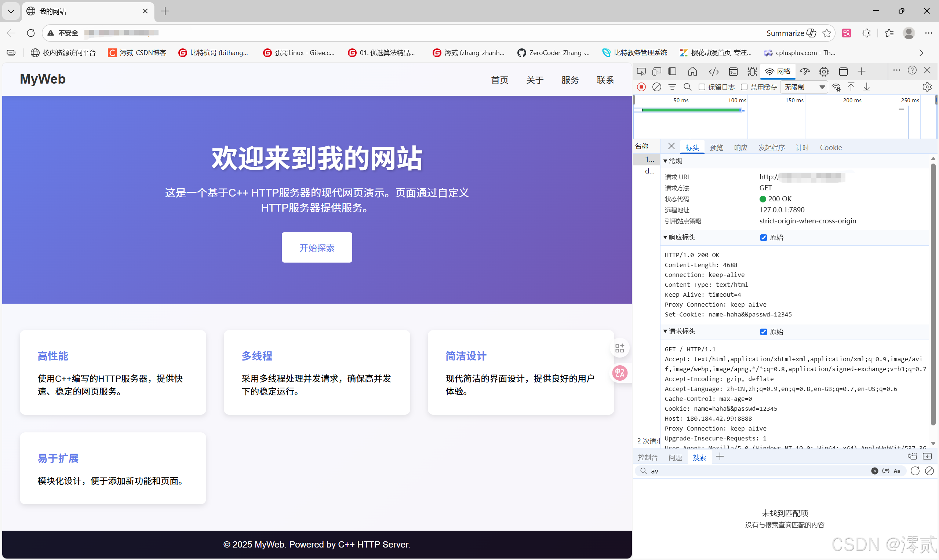
Task: Open the 无限制 throttling dropdown
Action: (x=804, y=87)
